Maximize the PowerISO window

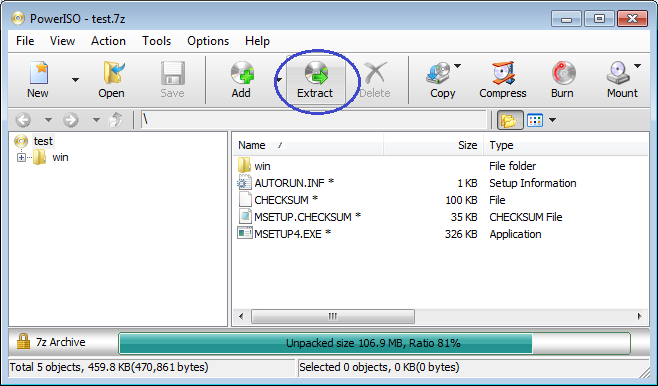[599, 19]
